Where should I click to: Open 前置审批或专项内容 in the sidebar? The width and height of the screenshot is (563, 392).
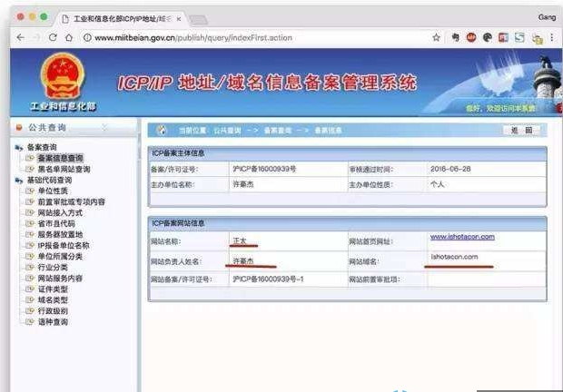(x=71, y=202)
